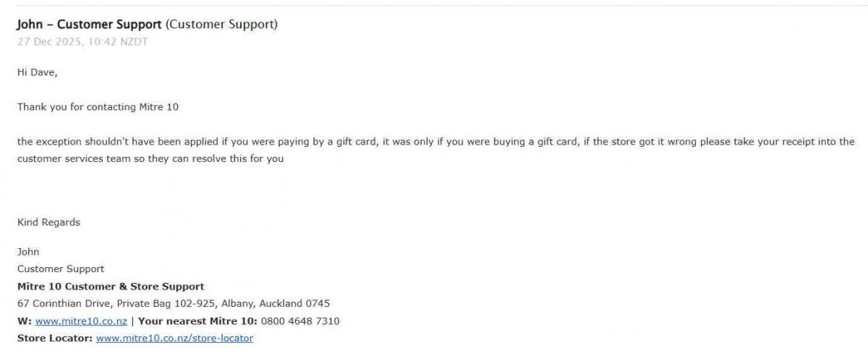The height and width of the screenshot is (361, 868).
Task: Click the bold 'W:' label
Action: [x=24, y=321]
